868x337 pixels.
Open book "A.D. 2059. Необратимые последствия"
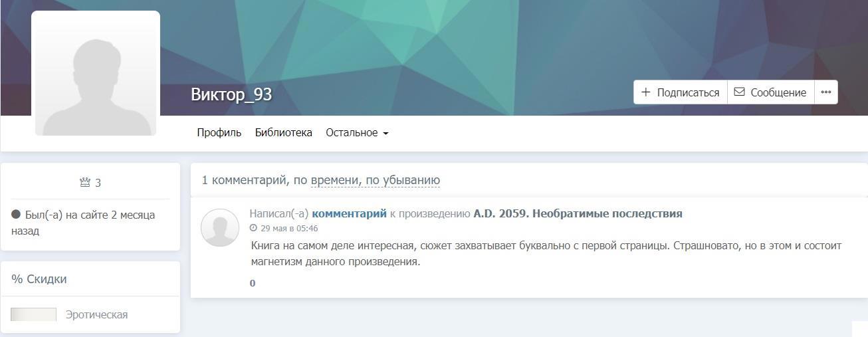[578, 213]
